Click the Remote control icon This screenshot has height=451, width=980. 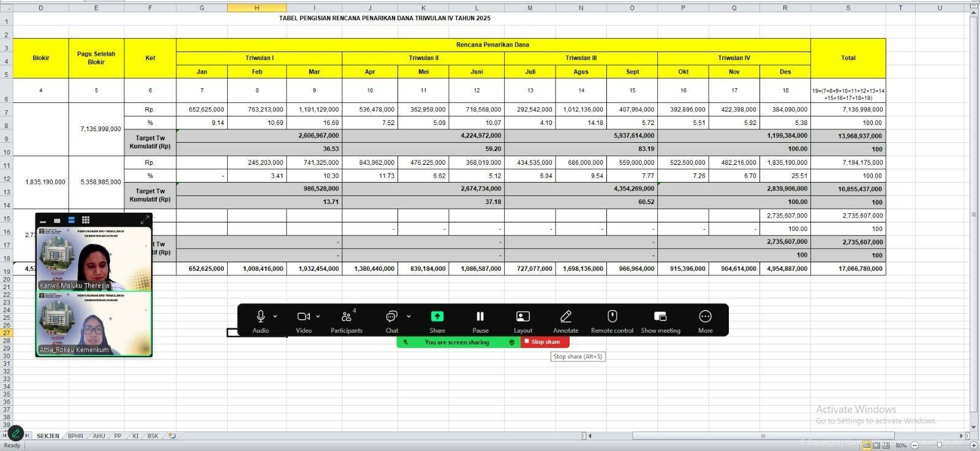[612, 317]
